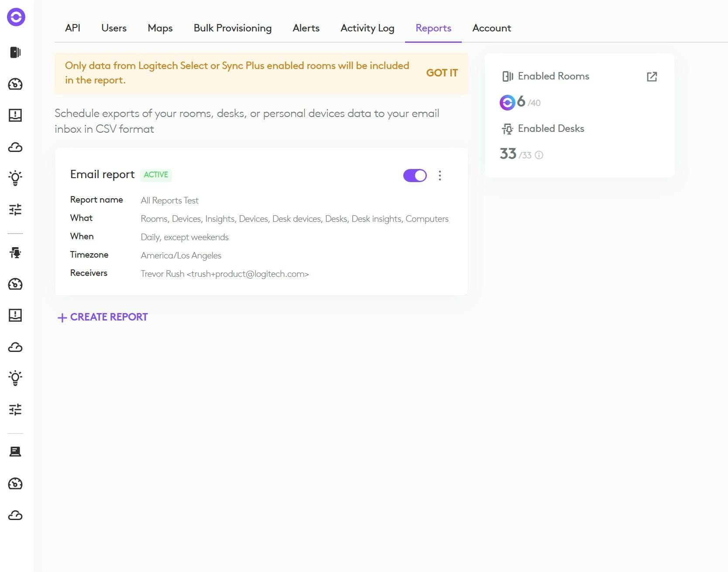Open the dashboard gauge icon in the desks section

[15, 284]
